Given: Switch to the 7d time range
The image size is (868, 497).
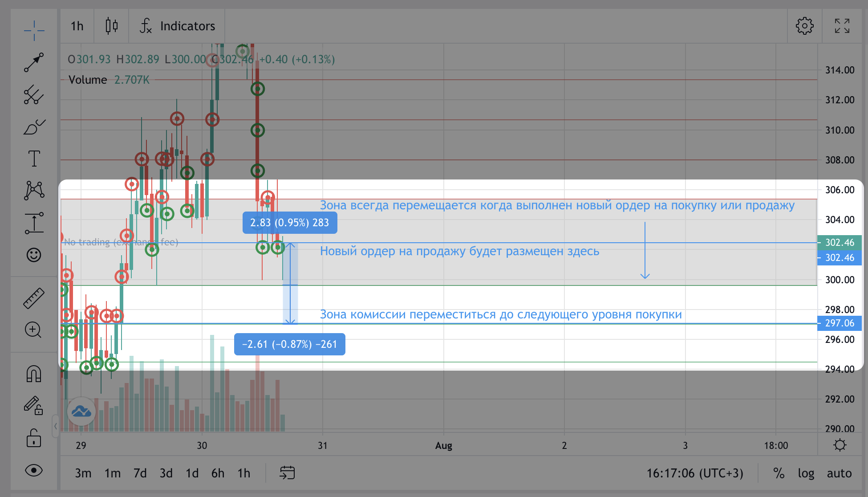Looking at the screenshot, I should (x=140, y=473).
